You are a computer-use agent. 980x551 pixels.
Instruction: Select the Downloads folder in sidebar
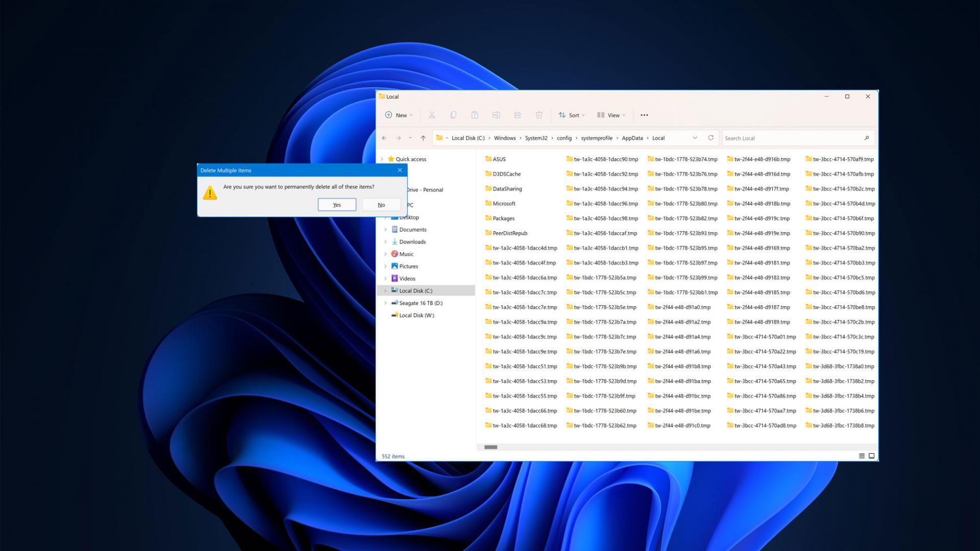(412, 241)
